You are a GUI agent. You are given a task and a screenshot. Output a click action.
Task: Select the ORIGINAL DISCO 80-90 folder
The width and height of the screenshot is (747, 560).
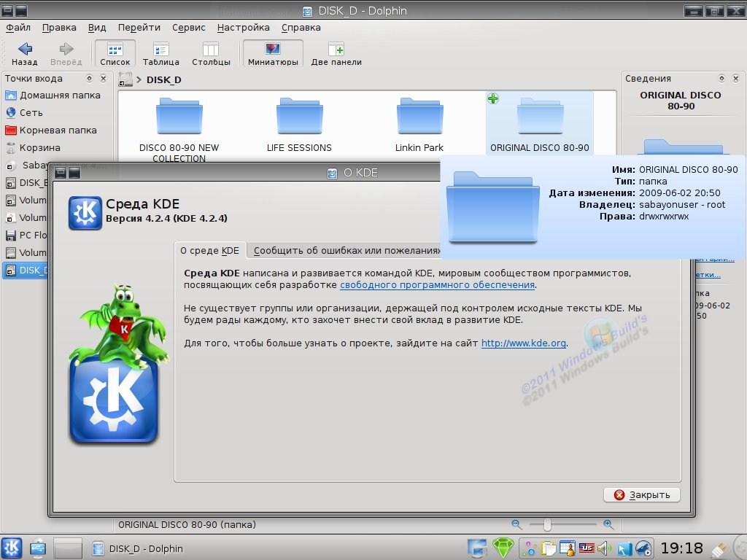click(x=540, y=125)
